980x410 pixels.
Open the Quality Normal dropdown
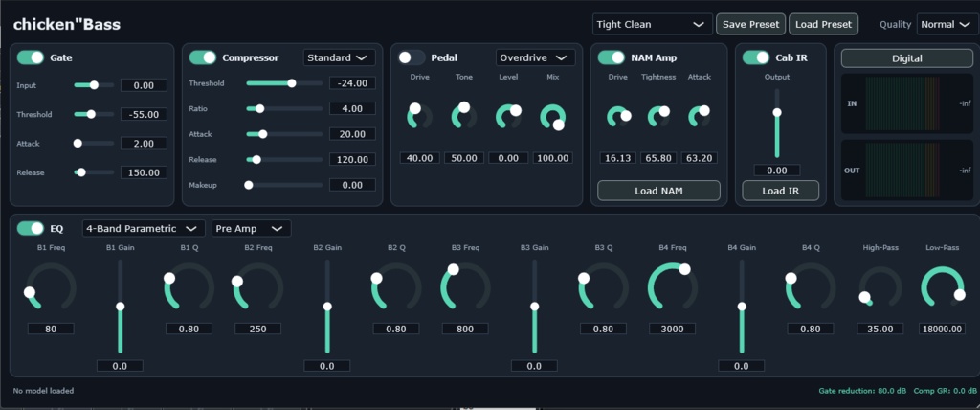pyautogui.click(x=947, y=24)
